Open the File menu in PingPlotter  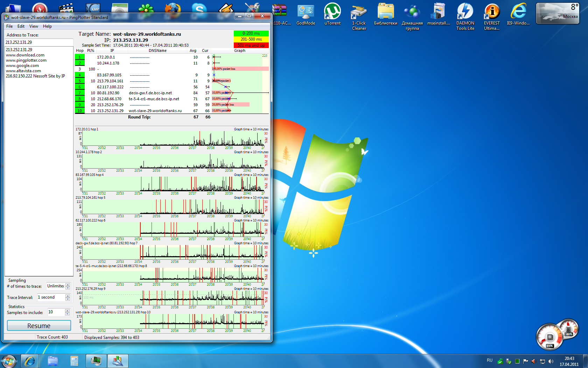tap(9, 26)
